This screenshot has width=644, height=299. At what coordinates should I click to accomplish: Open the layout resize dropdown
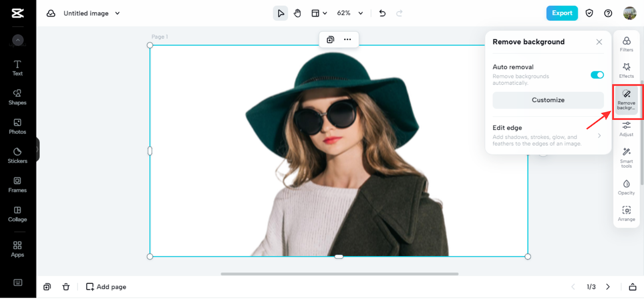319,13
